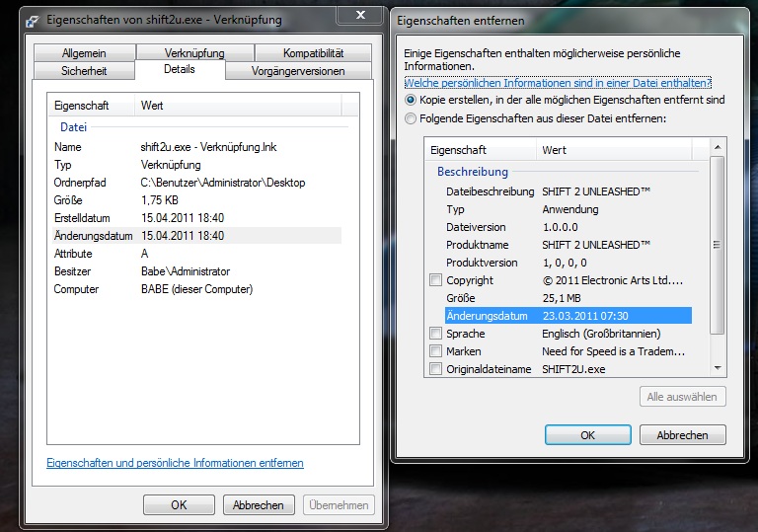Image resolution: width=758 pixels, height=532 pixels.
Task: Tick the Marken checkbox
Action: [x=435, y=351]
